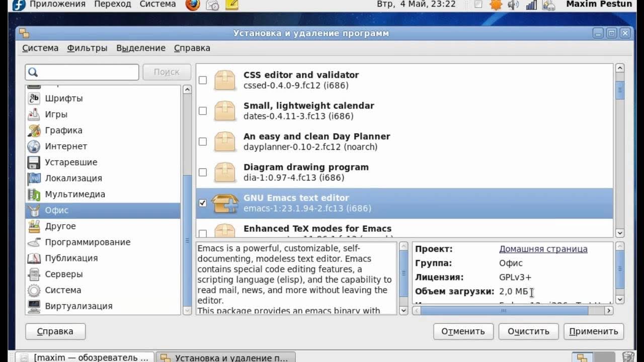
Task: Select the Устаревшие floppy icon
Action: tap(34, 162)
